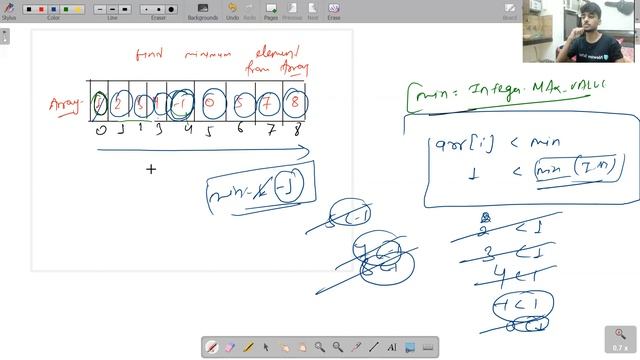Image resolution: width=640 pixels, height=360 pixels.
Task: Select the Capture part of screen tool
Action: 410,347
